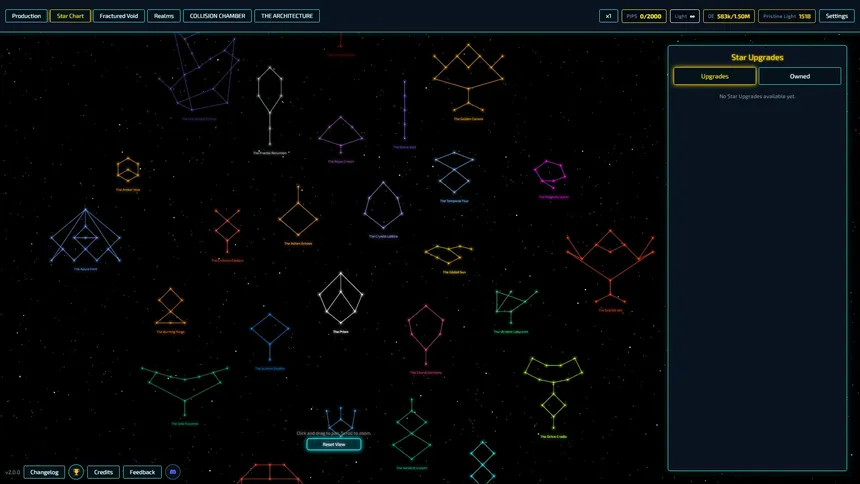Select the white Fractal Recursion constellation
This screenshot has width=860, height=484.
coord(270,106)
